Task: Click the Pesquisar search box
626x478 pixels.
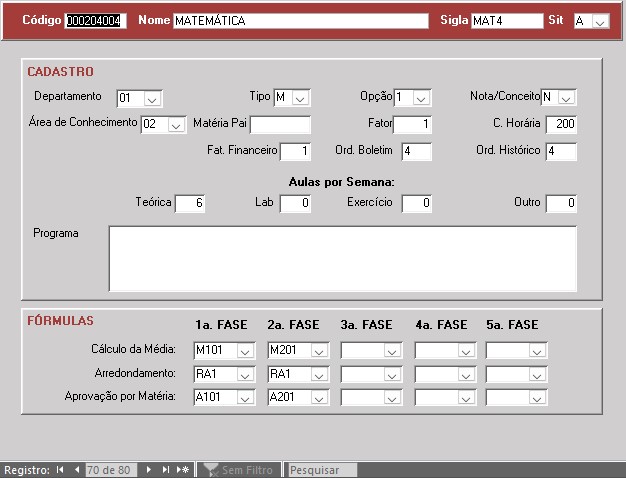Action: pyautogui.click(x=323, y=470)
